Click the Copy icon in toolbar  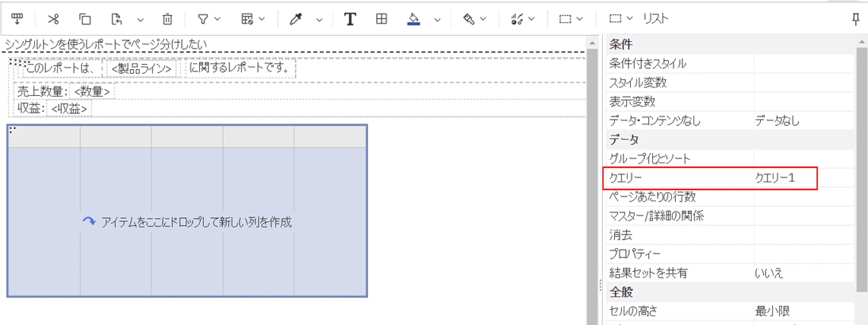(x=85, y=19)
